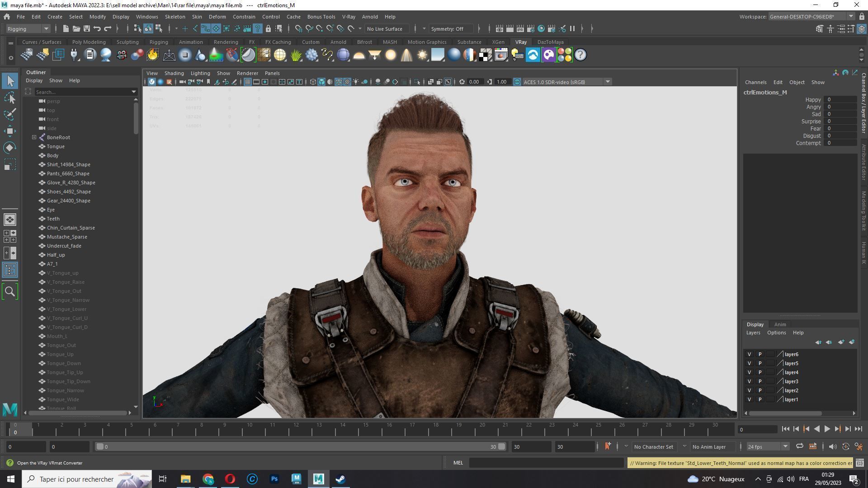Toggle visibility V of layer3
This screenshot has width=868, height=488.
[x=749, y=381]
